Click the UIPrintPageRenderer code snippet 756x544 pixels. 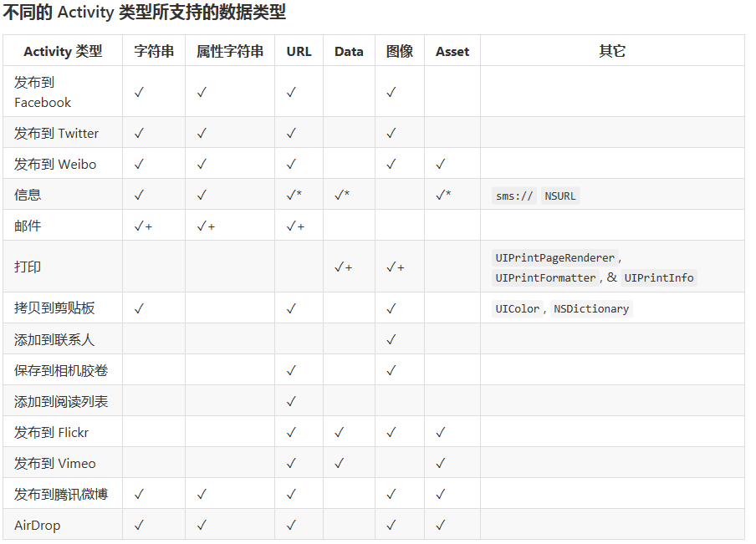pos(555,257)
